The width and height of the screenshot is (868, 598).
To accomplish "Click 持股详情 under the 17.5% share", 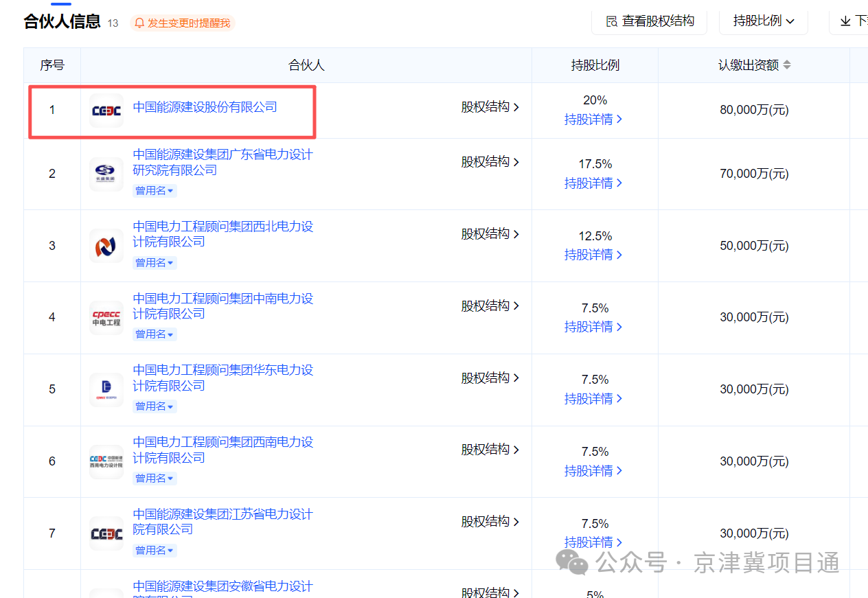I will click(x=594, y=183).
